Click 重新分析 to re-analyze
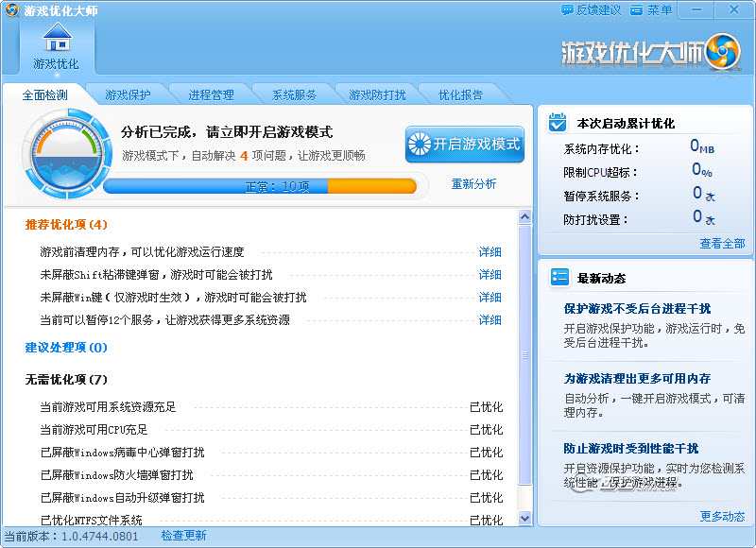The image size is (756, 548). [x=473, y=183]
